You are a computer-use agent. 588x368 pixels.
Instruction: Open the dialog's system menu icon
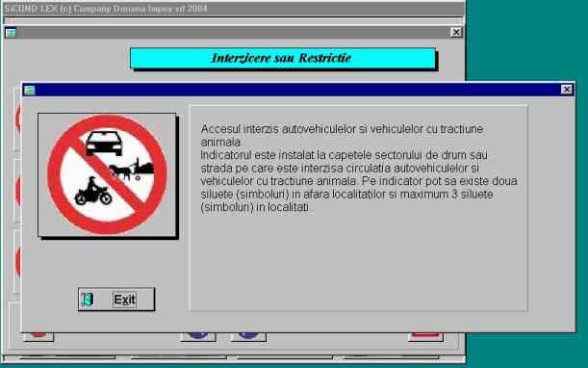point(29,91)
